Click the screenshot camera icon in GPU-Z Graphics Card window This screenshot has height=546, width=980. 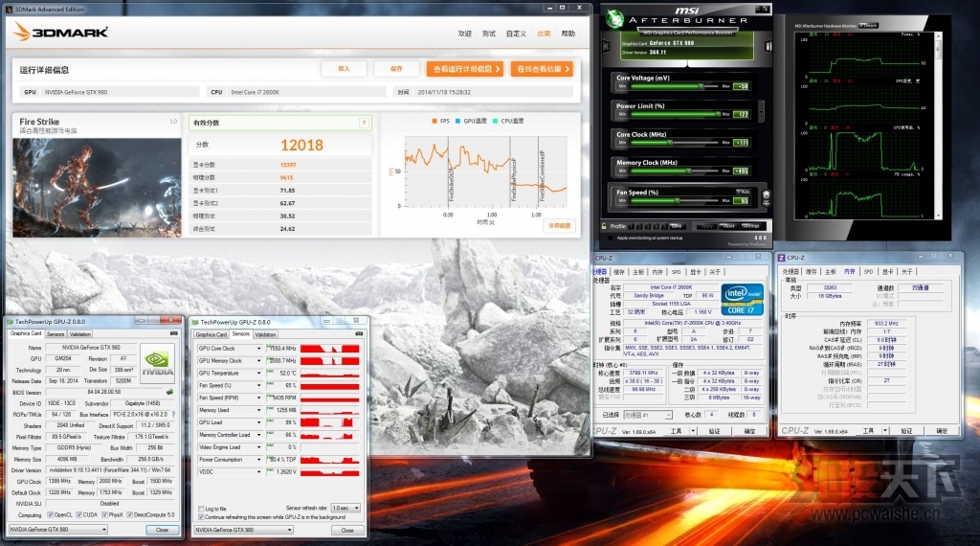click(173, 334)
